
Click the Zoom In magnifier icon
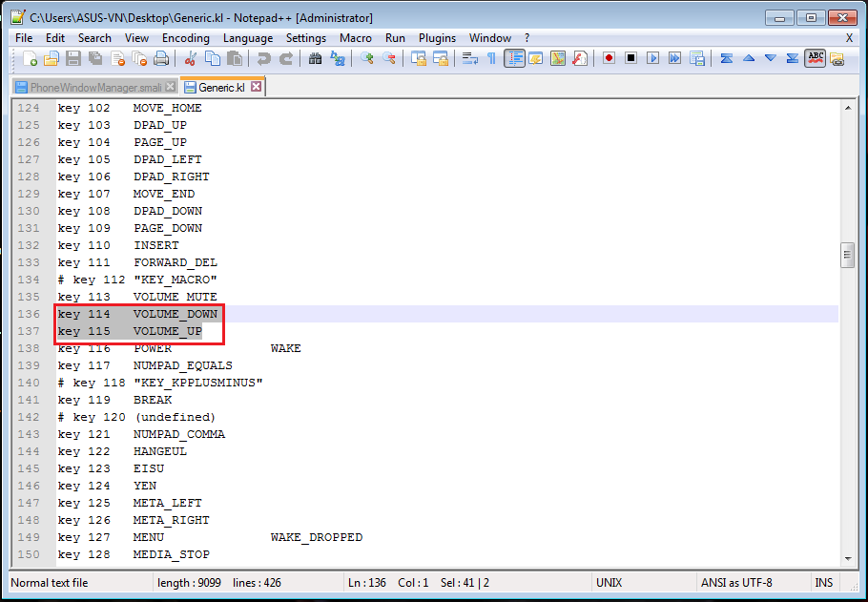coord(366,58)
